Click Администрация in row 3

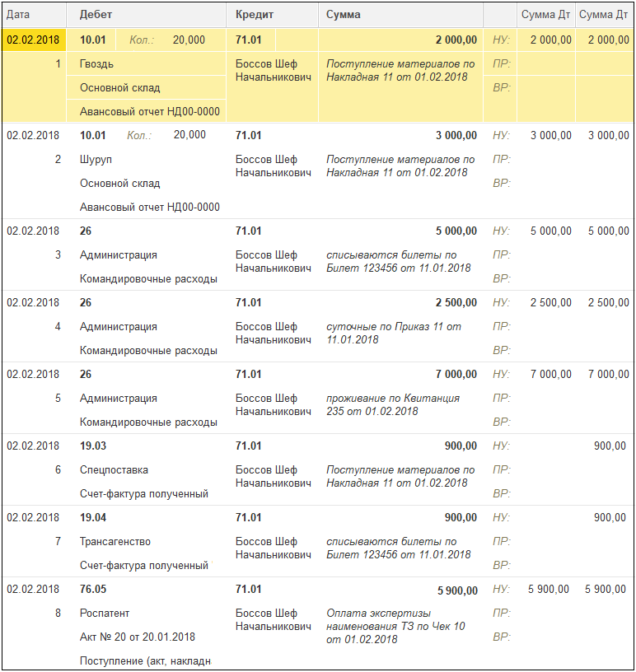pos(119,255)
